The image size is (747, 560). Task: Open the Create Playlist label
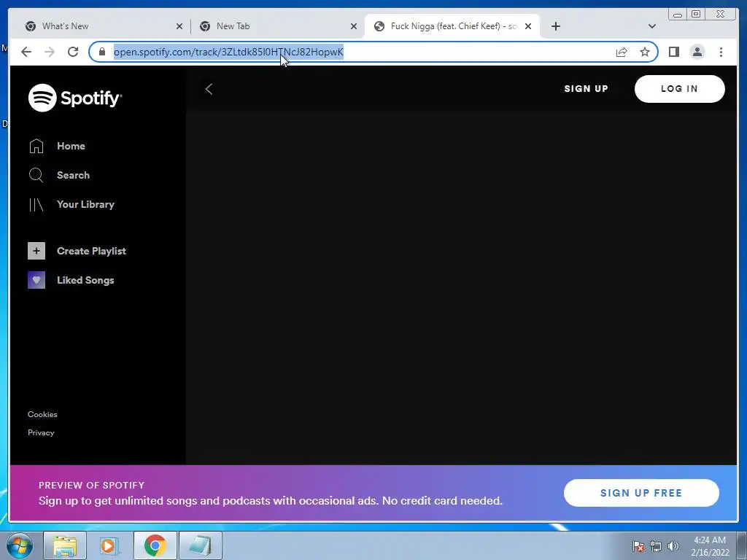[91, 251]
